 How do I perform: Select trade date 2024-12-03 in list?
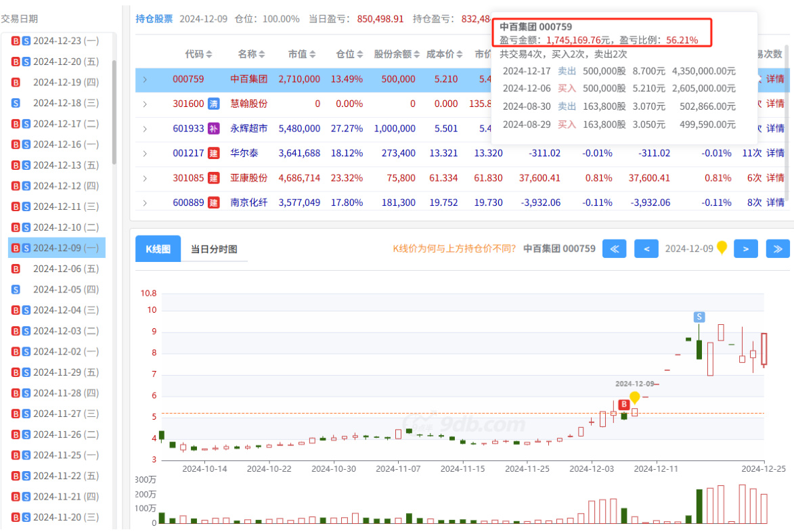coord(57,331)
